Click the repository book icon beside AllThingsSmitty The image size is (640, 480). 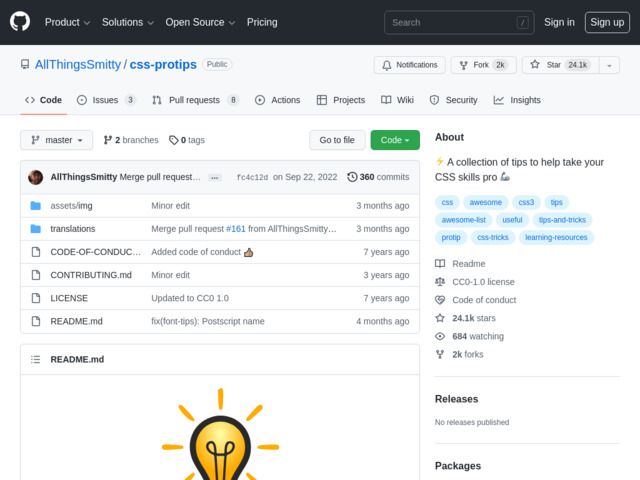pos(25,64)
